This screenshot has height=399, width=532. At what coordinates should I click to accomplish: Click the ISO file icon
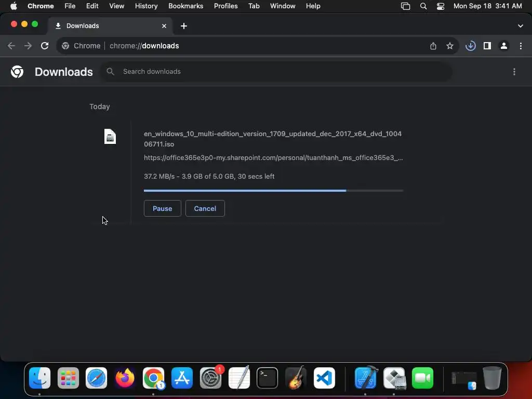pos(110,137)
